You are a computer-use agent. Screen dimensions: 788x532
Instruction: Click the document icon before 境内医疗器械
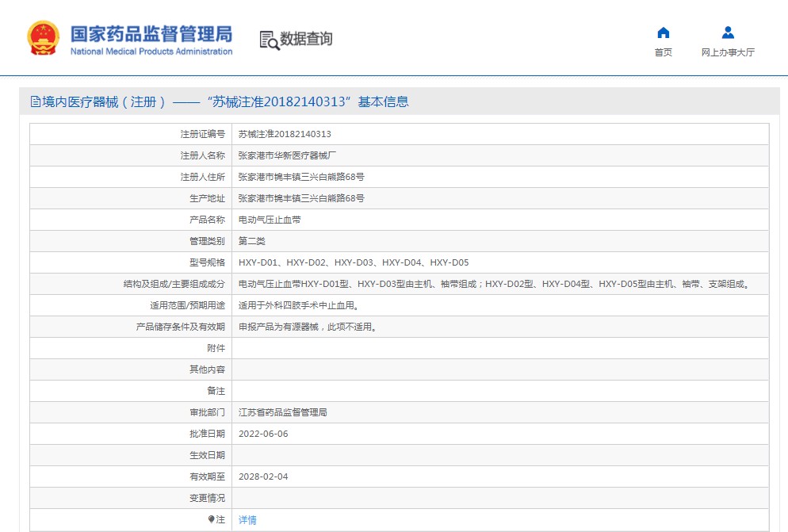(35, 101)
